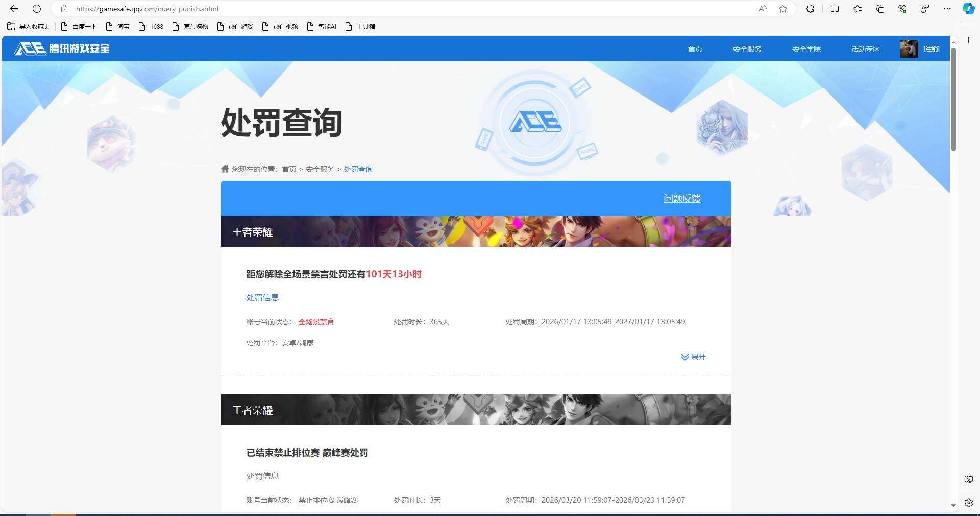Image resolution: width=980 pixels, height=516 pixels.
Task: Open browser extensions puzzle icon
Action: 810,9
